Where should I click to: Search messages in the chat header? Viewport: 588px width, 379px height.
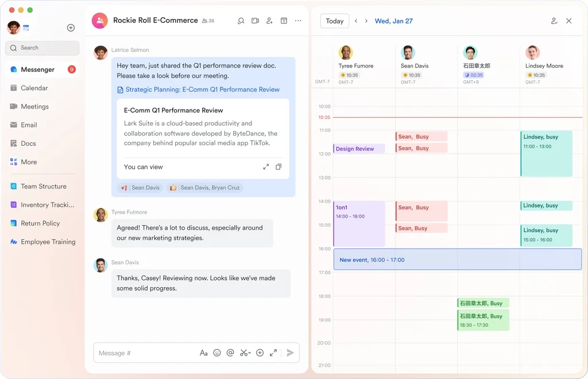(241, 21)
